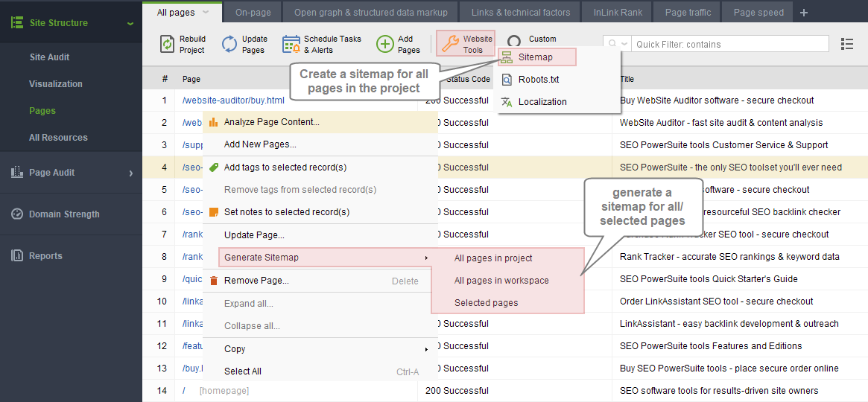
Task: Choose All pages in project submenu item
Action: (x=493, y=258)
